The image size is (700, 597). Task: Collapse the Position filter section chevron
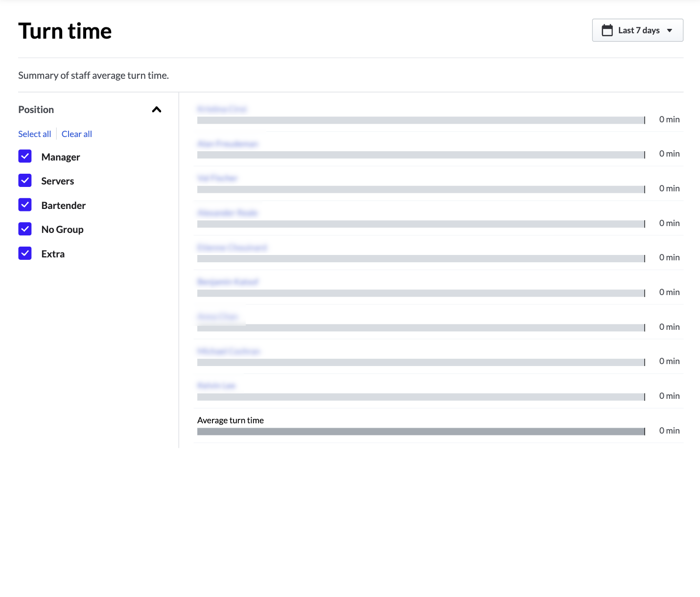157,110
